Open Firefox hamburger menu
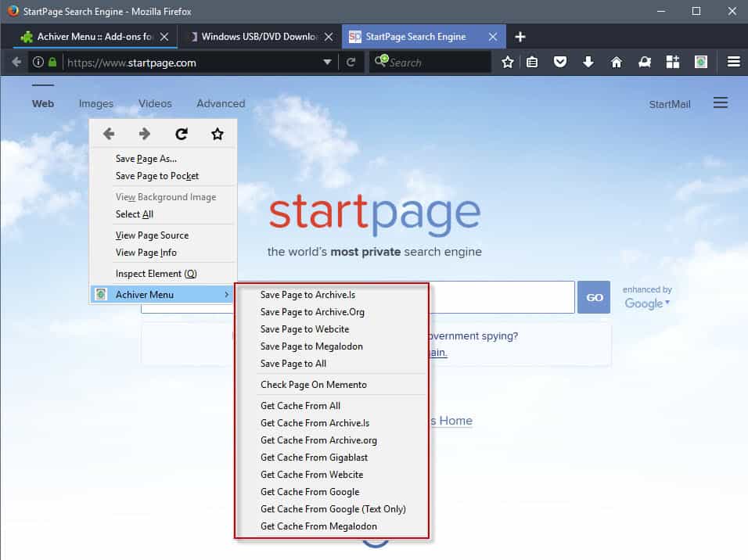Screen dimensions: 748x560 click(x=734, y=62)
